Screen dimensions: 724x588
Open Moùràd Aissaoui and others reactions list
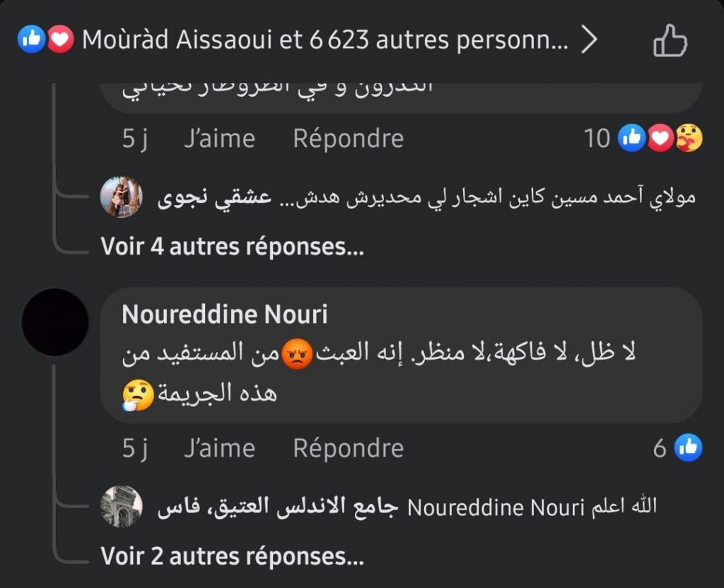(x=325, y=41)
